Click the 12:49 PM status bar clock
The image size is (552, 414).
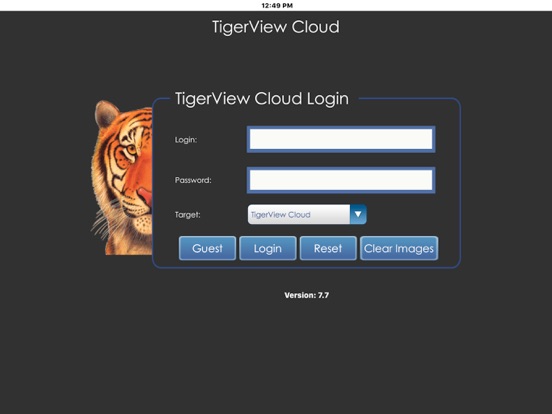pos(277,5)
